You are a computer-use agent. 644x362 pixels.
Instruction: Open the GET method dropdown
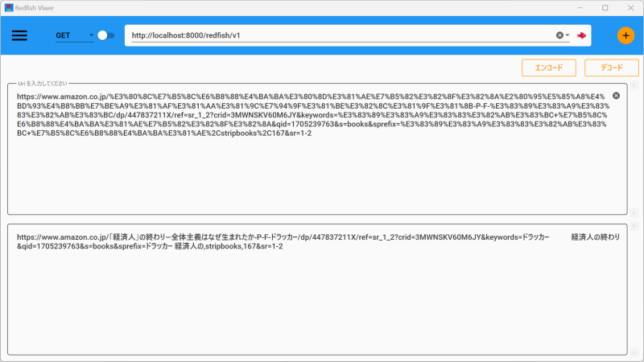click(x=74, y=35)
